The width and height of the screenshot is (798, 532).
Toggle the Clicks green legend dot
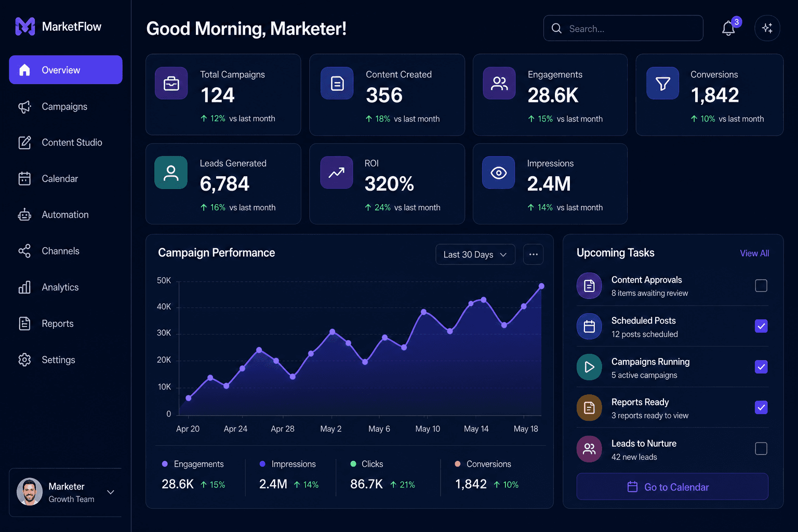(353, 464)
